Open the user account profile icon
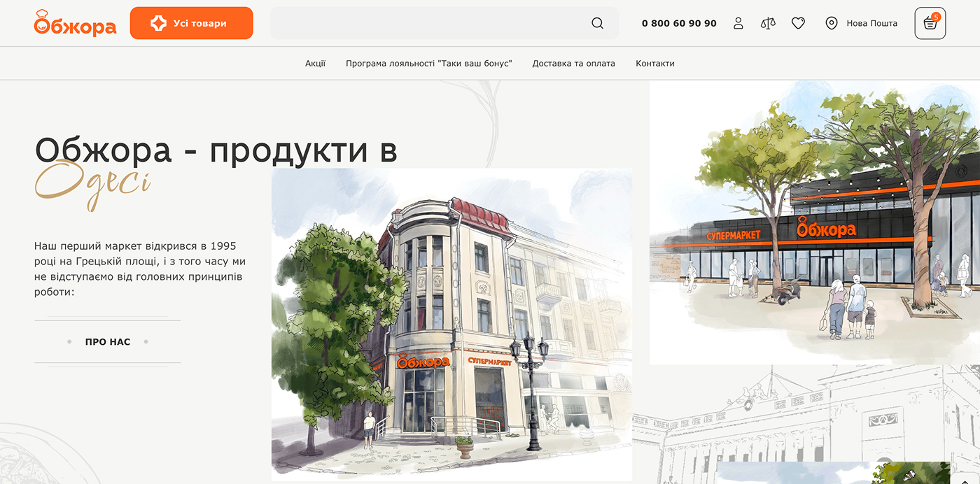Image resolution: width=980 pixels, height=484 pixels. [738, 23]
